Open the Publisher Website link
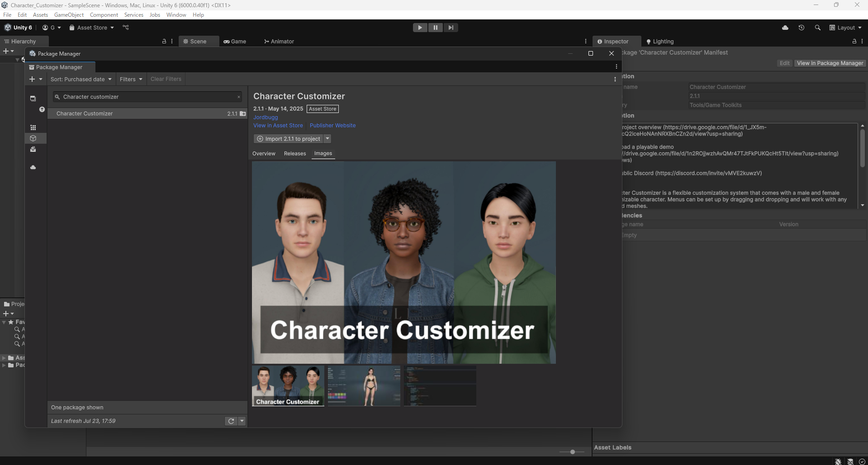Screen dimensions: 868x465 (x=332, y=126)
